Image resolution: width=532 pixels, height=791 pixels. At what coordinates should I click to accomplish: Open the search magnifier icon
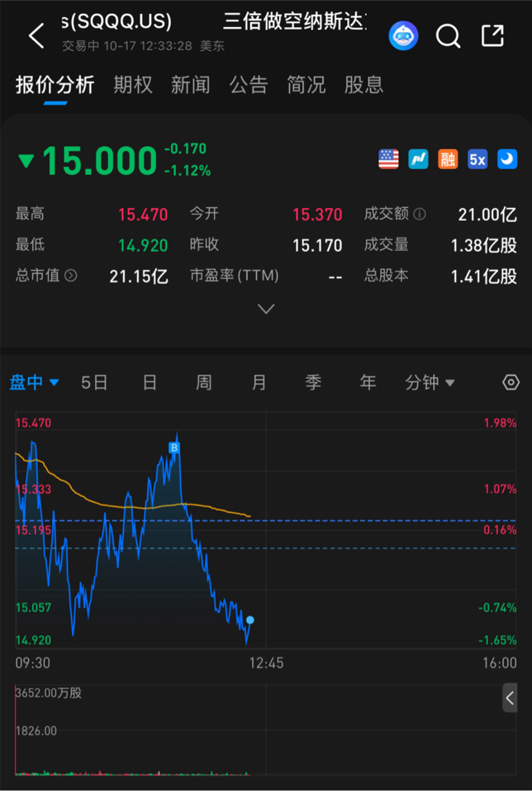tap(447, 36)
